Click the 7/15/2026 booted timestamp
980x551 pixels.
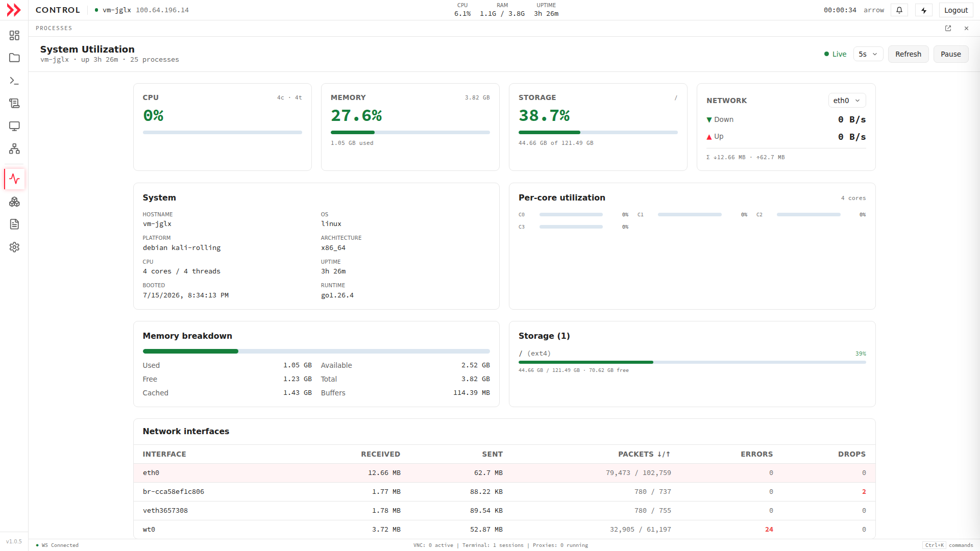186,295
